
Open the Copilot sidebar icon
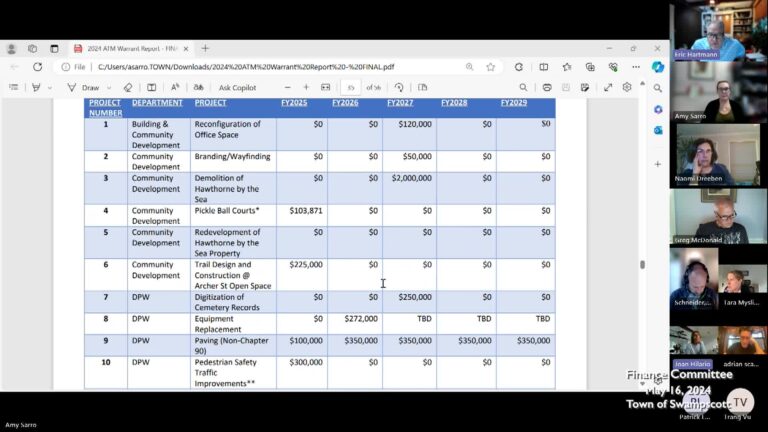pyautogui.click(x=658, y=67)
